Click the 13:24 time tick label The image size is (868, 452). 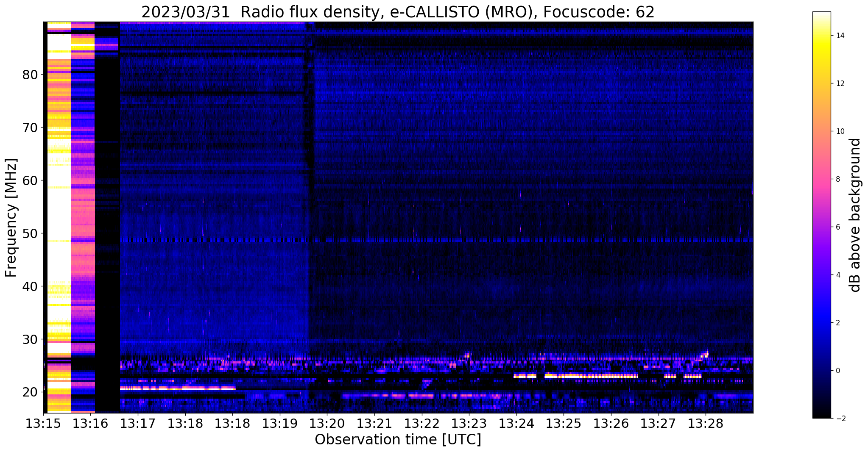pos(516,423)
